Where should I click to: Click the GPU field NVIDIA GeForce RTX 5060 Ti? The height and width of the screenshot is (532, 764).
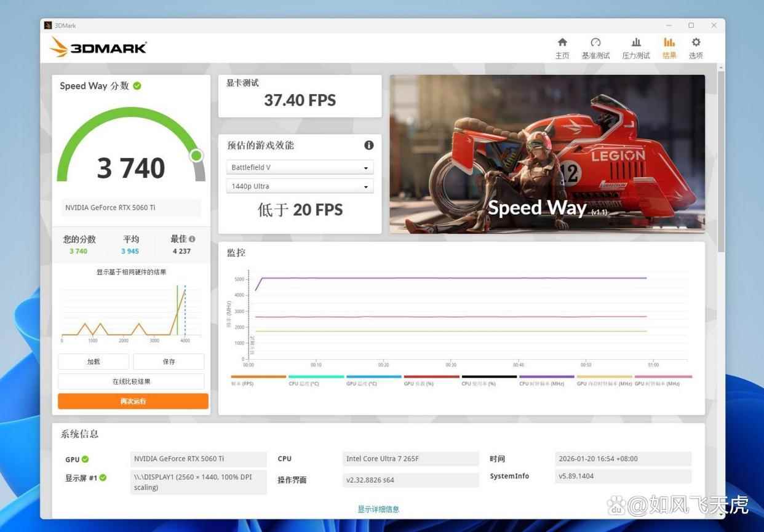click(199, 459)
